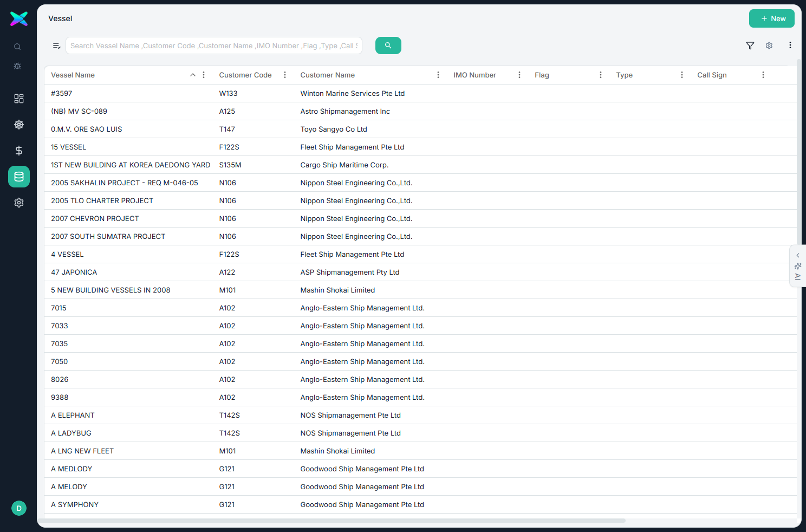
Task: Sort by Flag column header
Action: tap(542, 75)
